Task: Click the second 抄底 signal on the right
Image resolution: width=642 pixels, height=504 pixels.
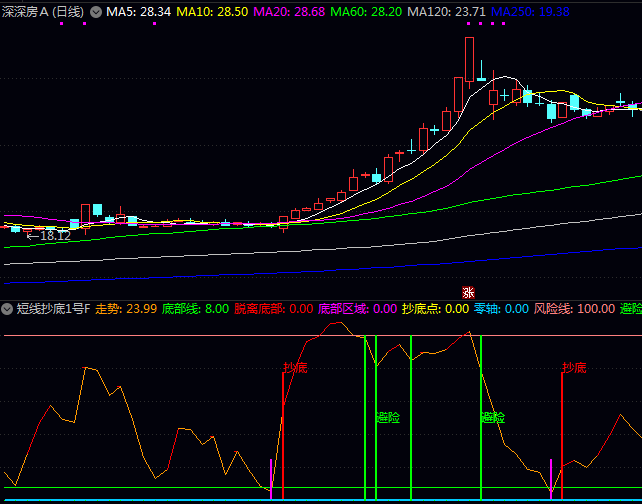Action: pos(574,368)
